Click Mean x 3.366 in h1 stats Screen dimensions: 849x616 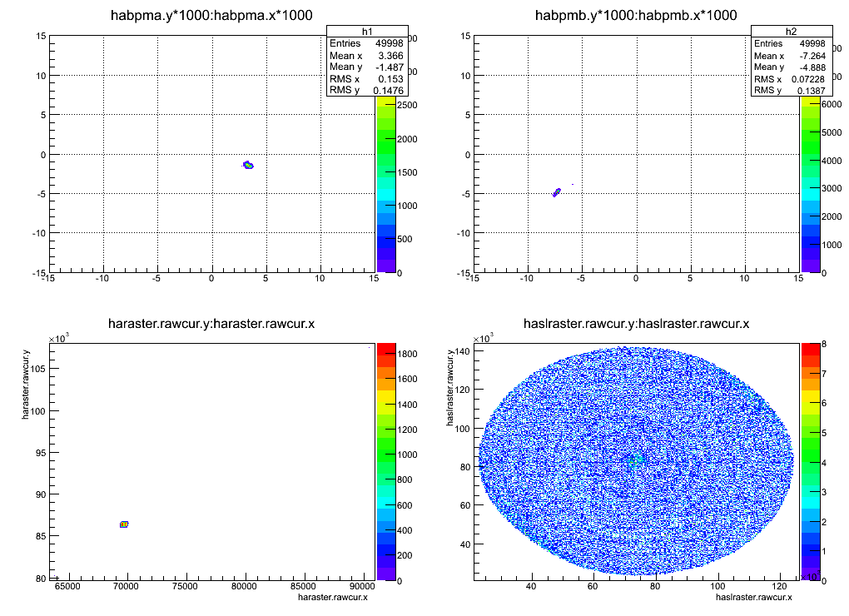pyautogui.click(x=366, y=55)
